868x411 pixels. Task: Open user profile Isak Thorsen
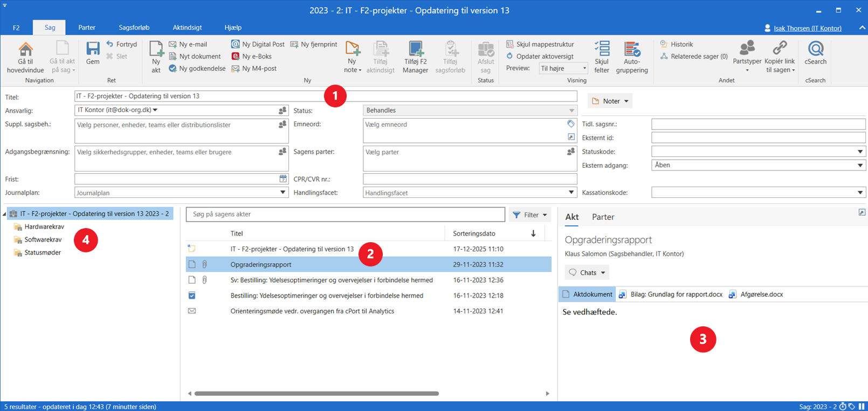click(x=807, y=28)
